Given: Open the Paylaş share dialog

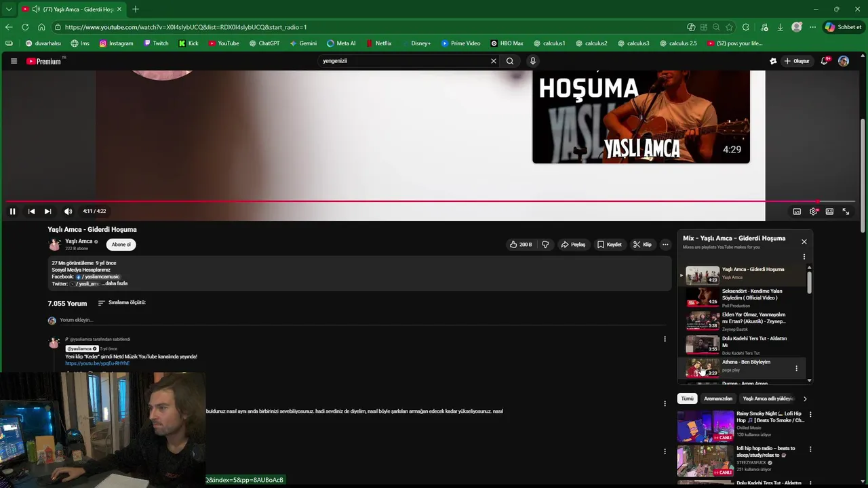Looking at the screenshot, I should [x=573, y=245].
